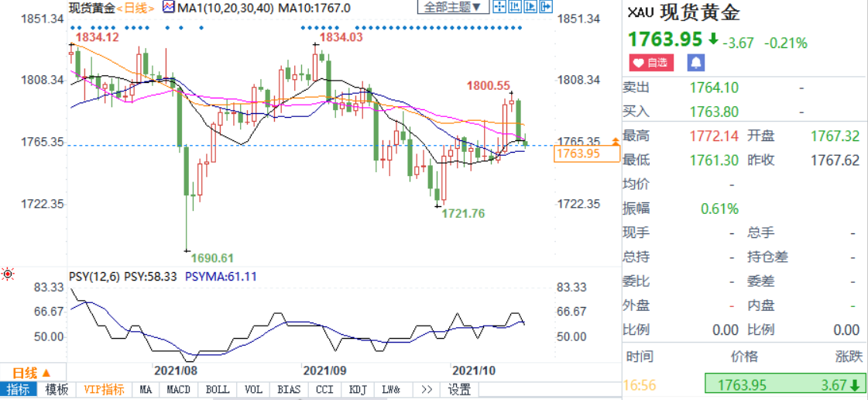
Task: Select the BOLL indicator tab
Action: coord(216,389)
